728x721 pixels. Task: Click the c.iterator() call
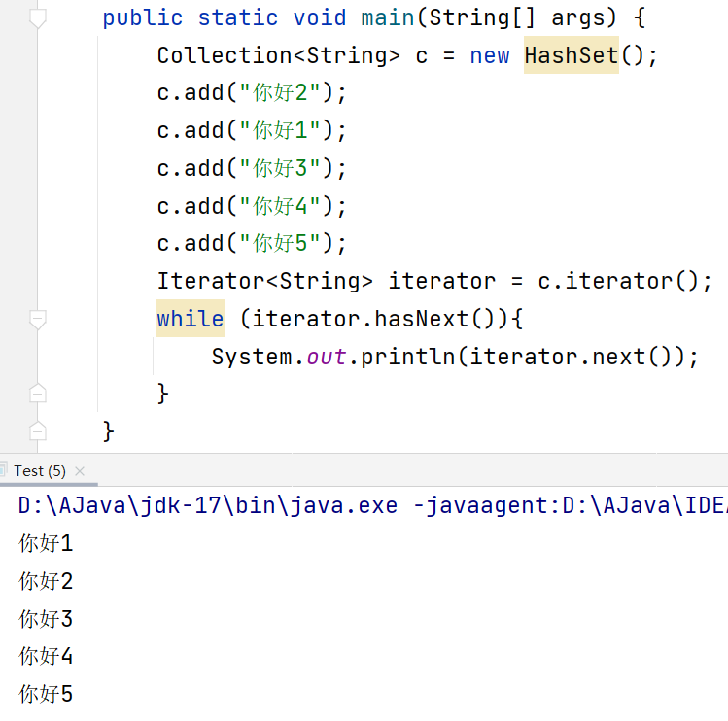click(618, 281)
